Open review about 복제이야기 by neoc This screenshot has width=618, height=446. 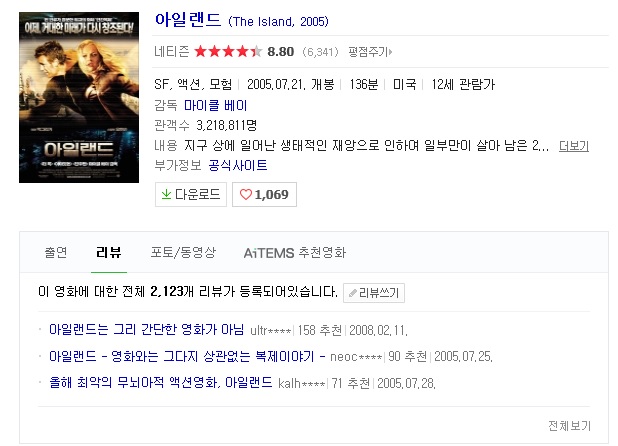point(182,356)
